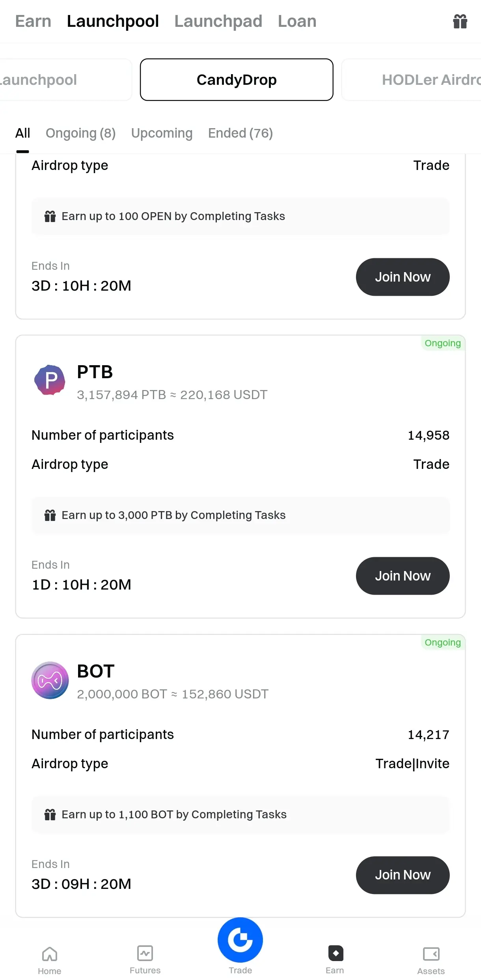Open the gift rewards icon at top right
481x980 pixels.
(x=460, y=21)
